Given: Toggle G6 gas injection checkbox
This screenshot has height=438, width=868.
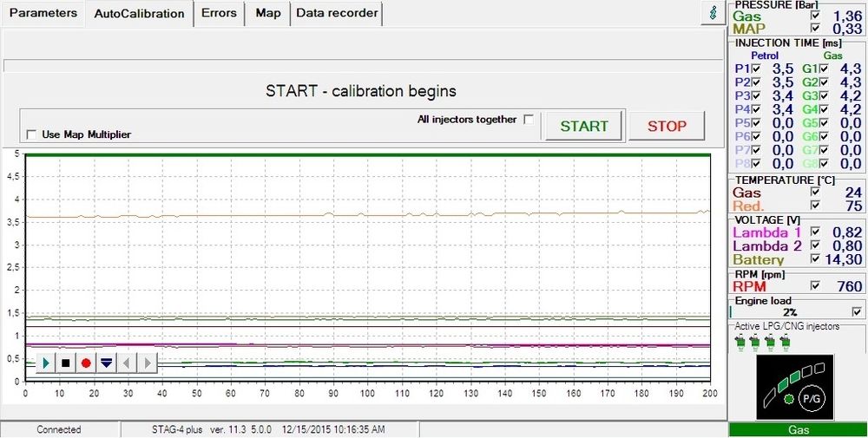Looking at the screenshot, I should pos(825,136).
